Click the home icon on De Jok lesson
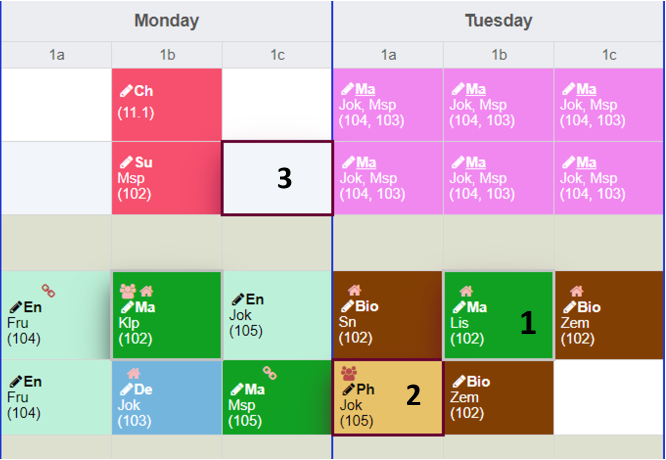The height and width of the screenshot is (460, 666). coord(134,372)
